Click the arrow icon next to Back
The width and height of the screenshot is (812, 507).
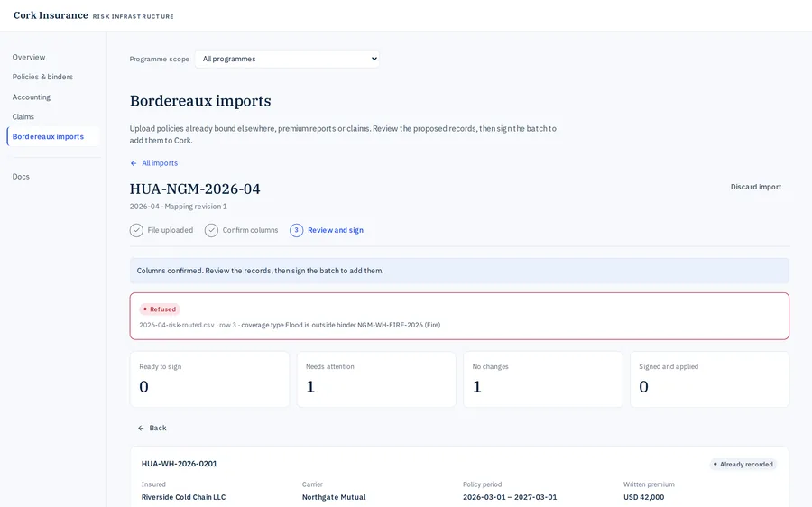pyautogui.click(x=141, y=429)
